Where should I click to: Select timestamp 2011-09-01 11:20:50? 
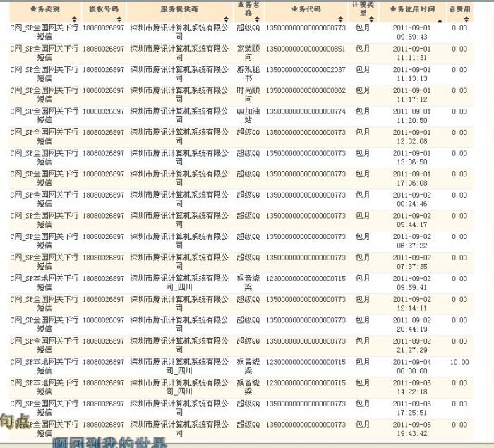pos(412,116)
